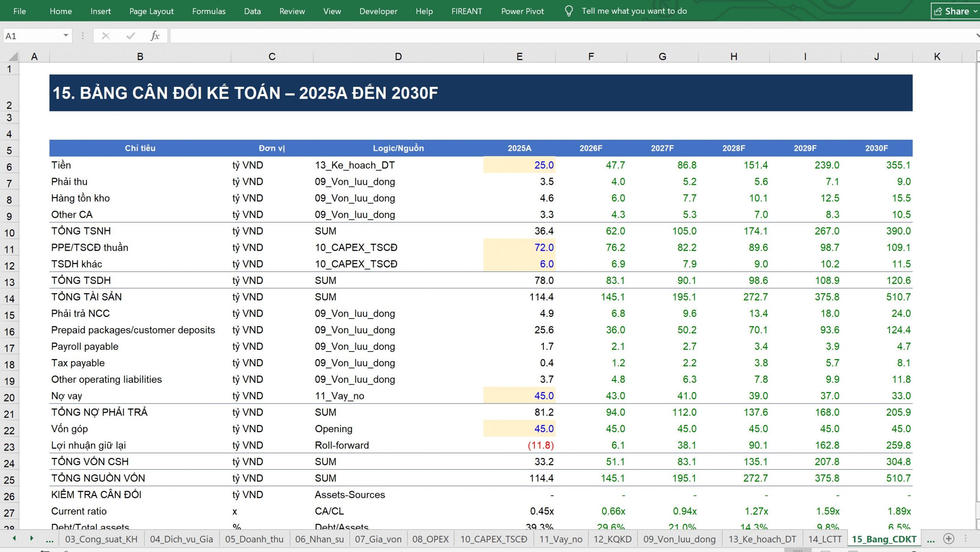
Task: Select the 2025A Tiền cell 25.0
Action: click(519, 165)
